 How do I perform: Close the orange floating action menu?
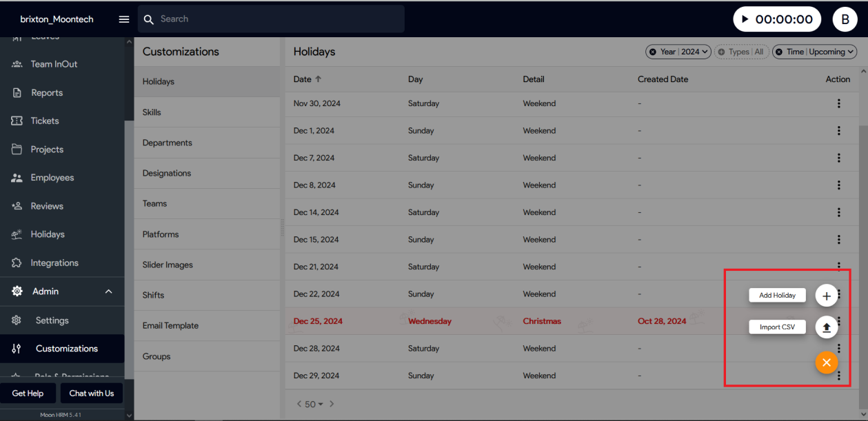[x=827, y=362]
